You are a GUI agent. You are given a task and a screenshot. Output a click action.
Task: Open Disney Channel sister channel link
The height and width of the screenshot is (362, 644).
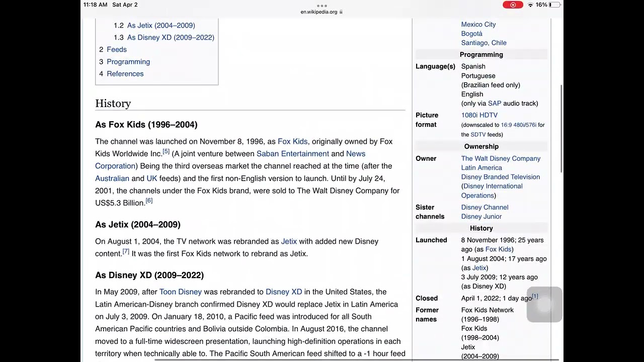pyautogui.click(x=485, y=207)
